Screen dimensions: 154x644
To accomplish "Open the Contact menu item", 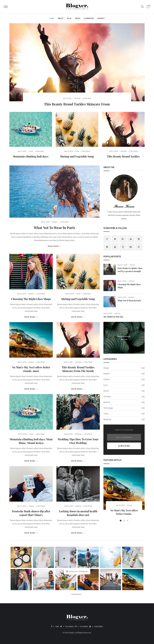I will point(101,18).
